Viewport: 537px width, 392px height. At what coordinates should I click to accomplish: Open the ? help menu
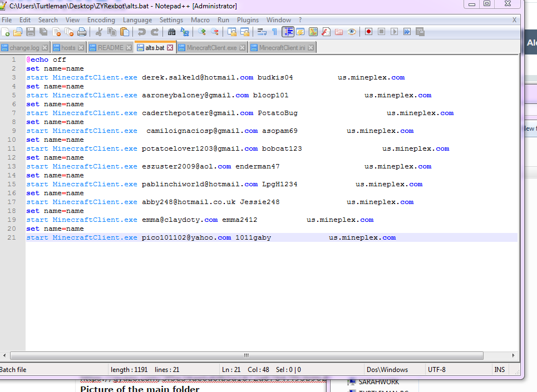pos(300,20)
